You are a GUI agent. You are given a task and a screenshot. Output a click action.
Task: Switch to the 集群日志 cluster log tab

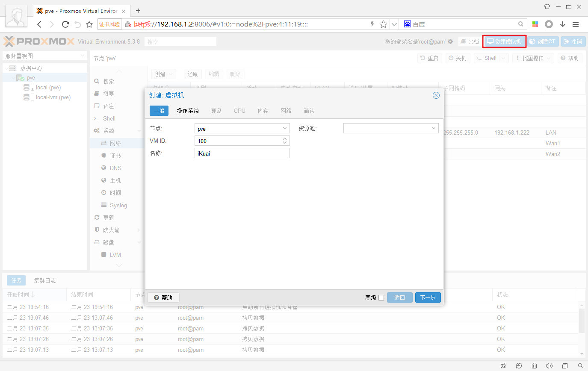[x=45, y=280]
